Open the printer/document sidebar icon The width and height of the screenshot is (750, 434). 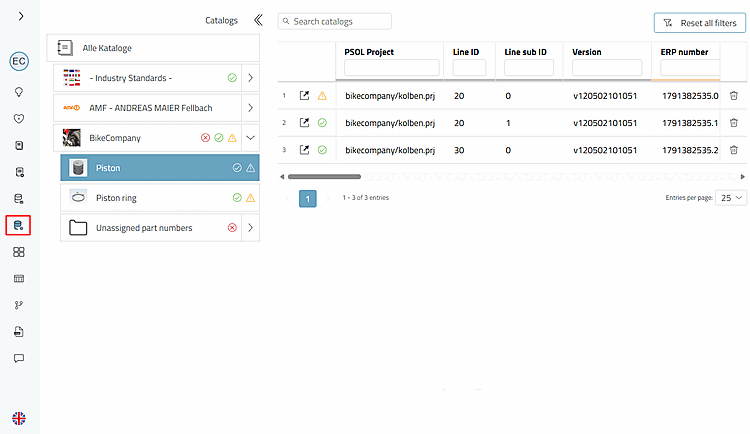click(x=19, y=332)
